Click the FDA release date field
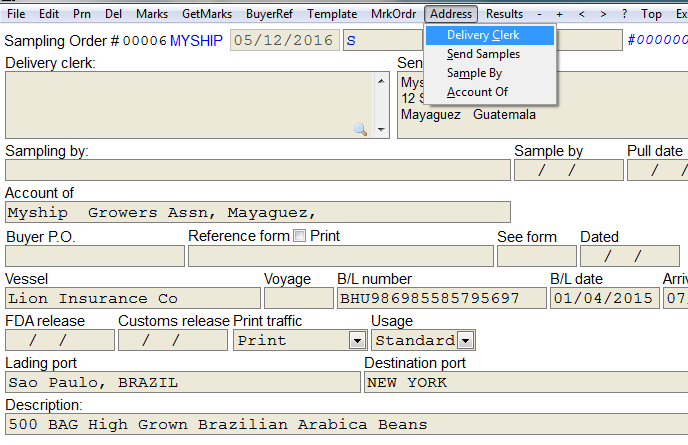 (60, 341)
